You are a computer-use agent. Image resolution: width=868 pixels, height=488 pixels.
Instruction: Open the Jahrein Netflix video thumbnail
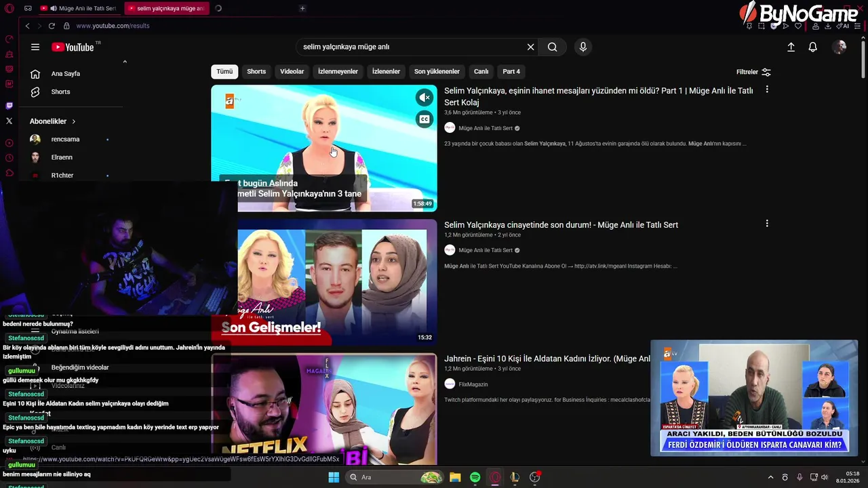coord(324,409)
